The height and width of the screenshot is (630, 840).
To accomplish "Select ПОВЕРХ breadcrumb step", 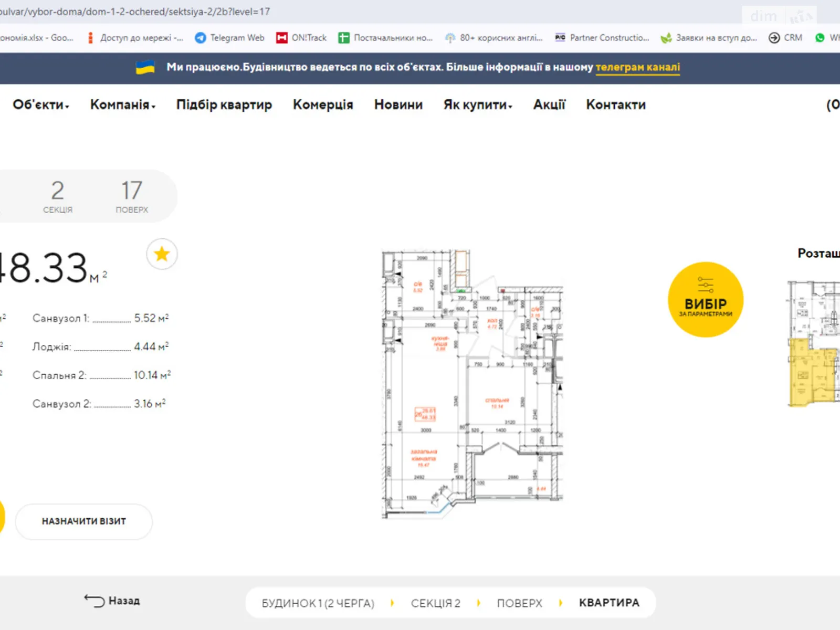I will coord(520,603).
